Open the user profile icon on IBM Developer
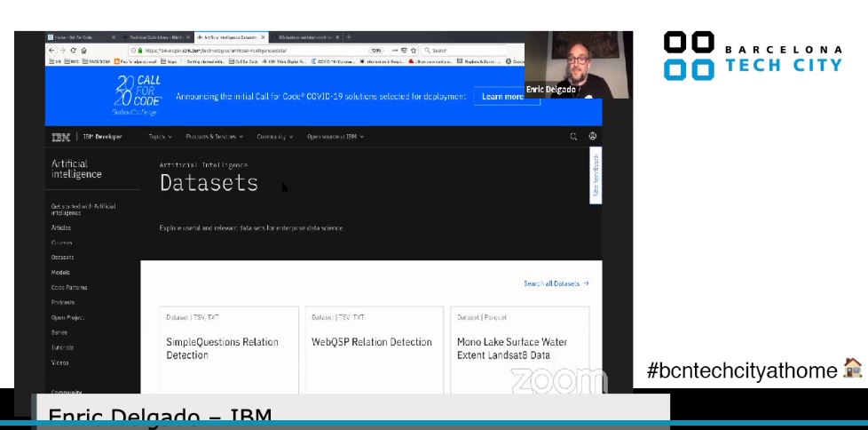This screenshot has height=430, width=868. [x=592, y=136]
